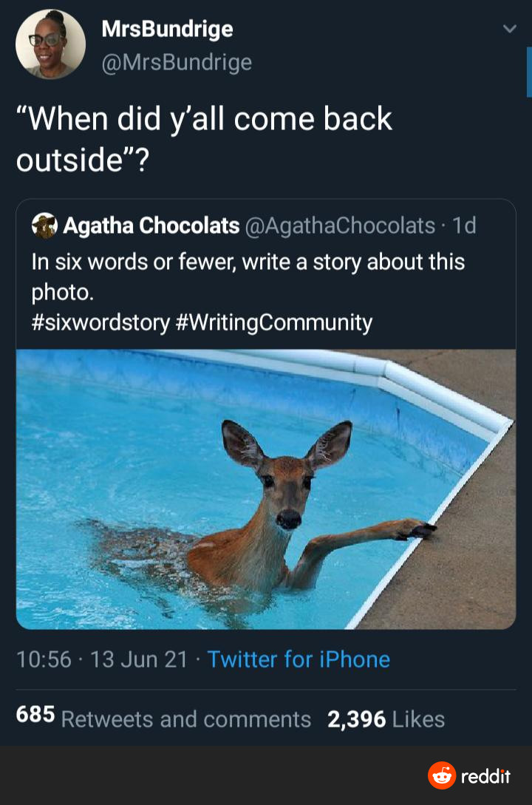Click Agatha Chocolats' small avatar
Viewport: 532px width, 805px height.
(x=45, y=225)
